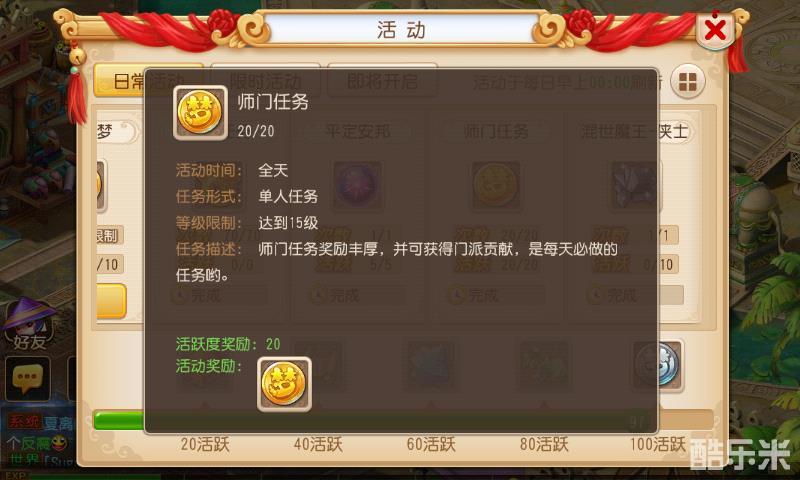The width and height of the screenshot is (800, 480).
Task: Open the 好友 friends avatar icon
Action: [29, 324]
